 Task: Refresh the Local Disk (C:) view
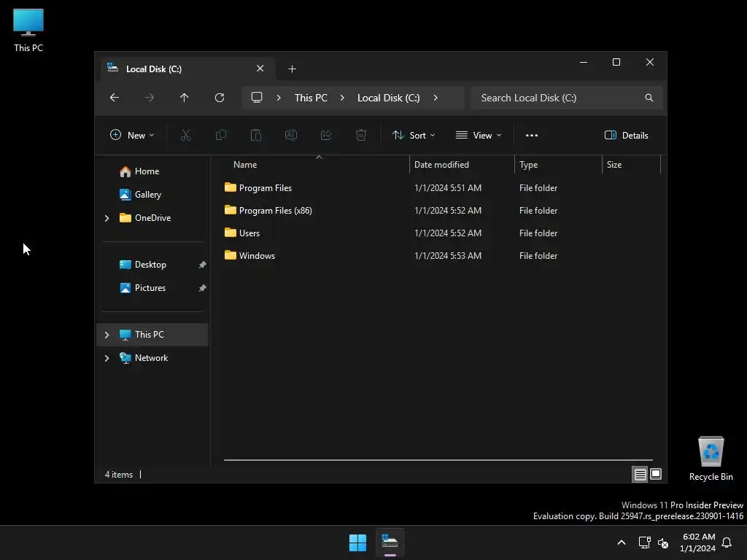coord(219,98)
